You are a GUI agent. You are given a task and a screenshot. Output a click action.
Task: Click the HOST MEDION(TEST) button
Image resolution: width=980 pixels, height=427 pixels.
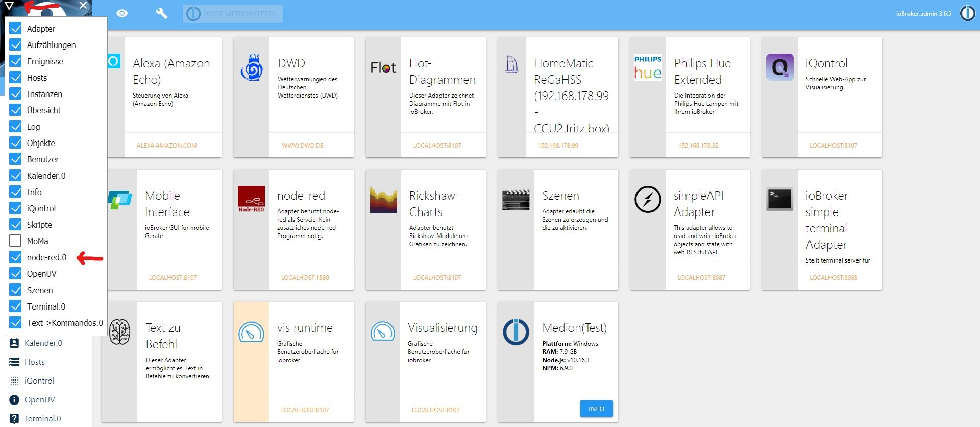[x=233, y=14]
